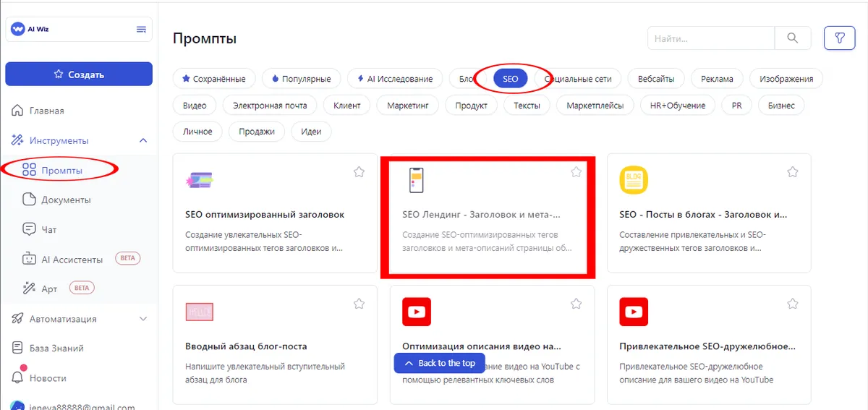Click the yellow BLOG icon of SEO Посты card

tap(634, 181)
